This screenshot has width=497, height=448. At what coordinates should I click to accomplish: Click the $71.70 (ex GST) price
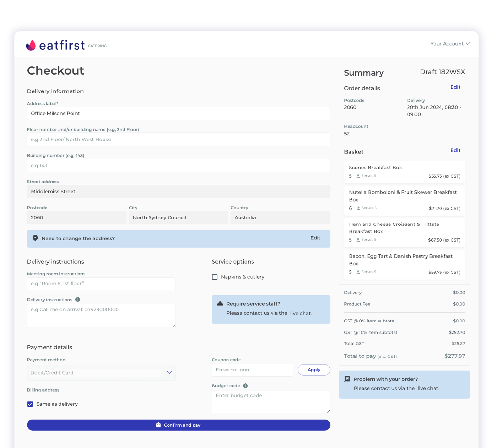[444, 209]
